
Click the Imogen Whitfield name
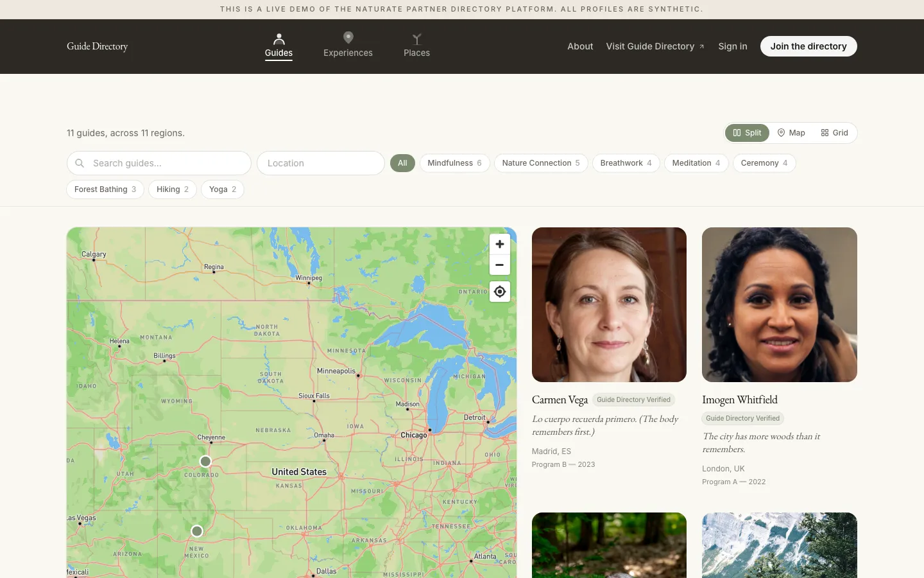coord(740,399)
